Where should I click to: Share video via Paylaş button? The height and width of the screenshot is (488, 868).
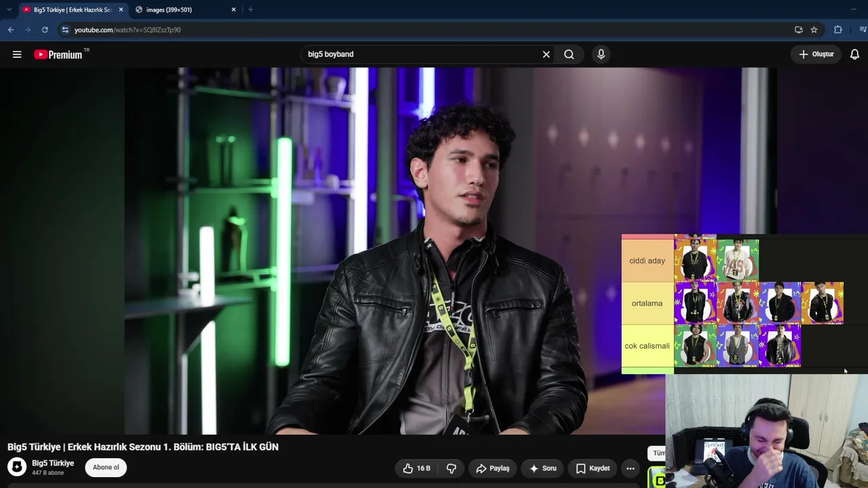pyautogui.click(x=492, y=468)
